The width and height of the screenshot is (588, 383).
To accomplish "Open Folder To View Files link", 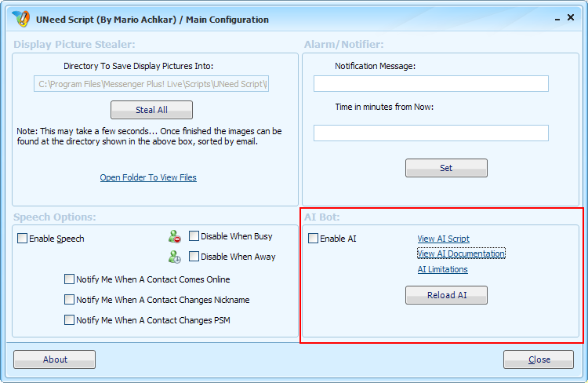I will [x=148, y=177].
